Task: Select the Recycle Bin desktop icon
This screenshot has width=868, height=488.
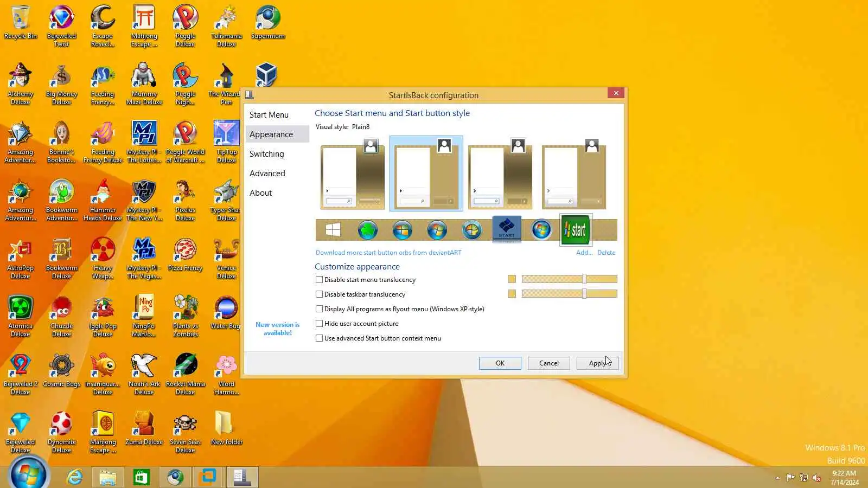Action: coord(21,22)
